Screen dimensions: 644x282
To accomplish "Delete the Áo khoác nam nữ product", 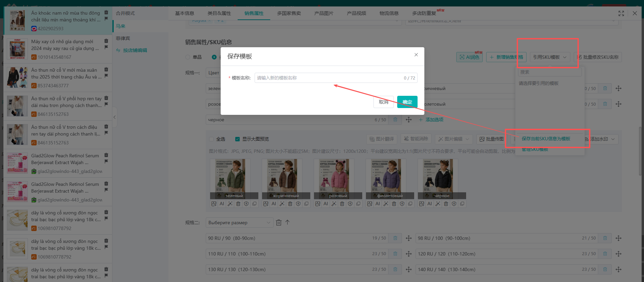I will click(x=106, y=12).
